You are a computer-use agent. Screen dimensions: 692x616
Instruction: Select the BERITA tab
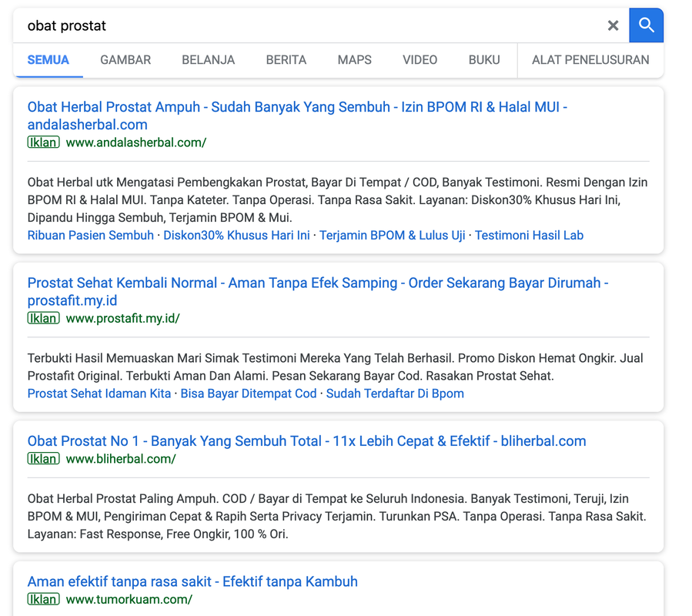pos(286,60)
